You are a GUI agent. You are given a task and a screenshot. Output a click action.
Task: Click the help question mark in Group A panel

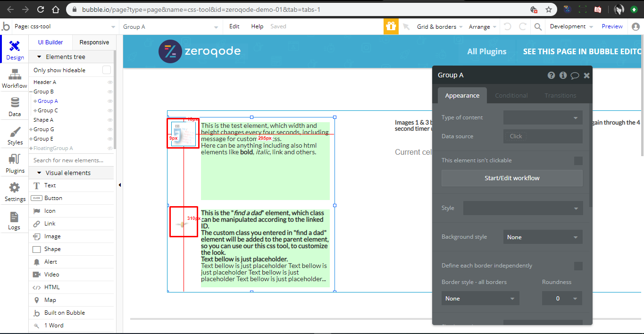click(x=551, y=75)
